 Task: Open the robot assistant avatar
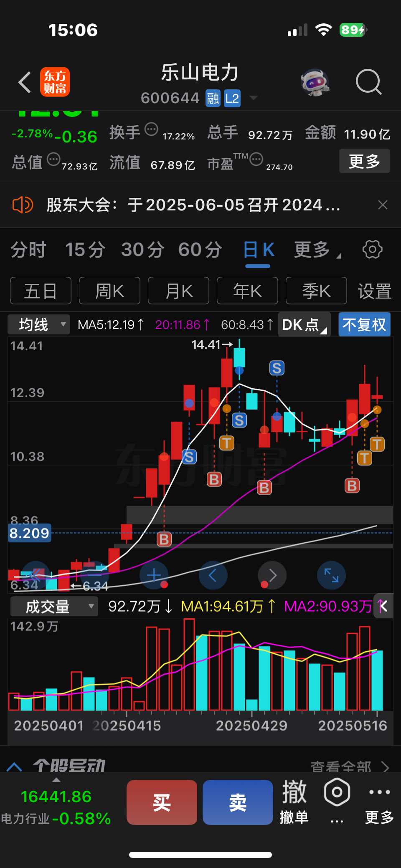[x=315, y=82]
